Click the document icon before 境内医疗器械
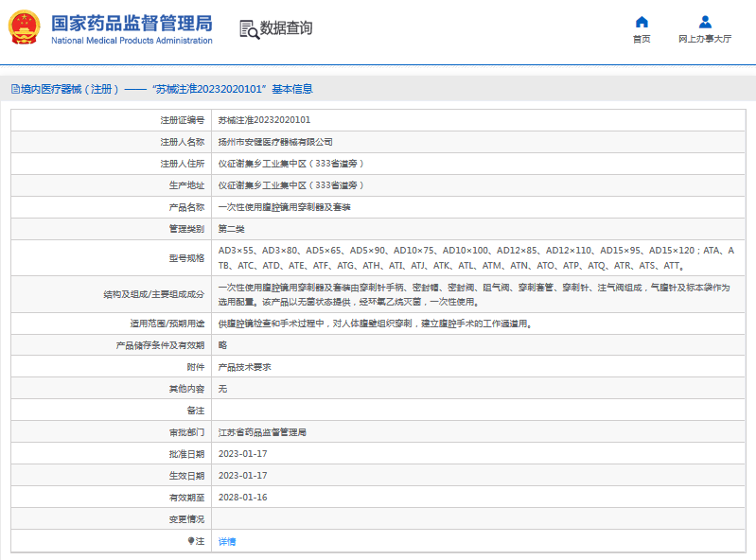 pos(15,89)
